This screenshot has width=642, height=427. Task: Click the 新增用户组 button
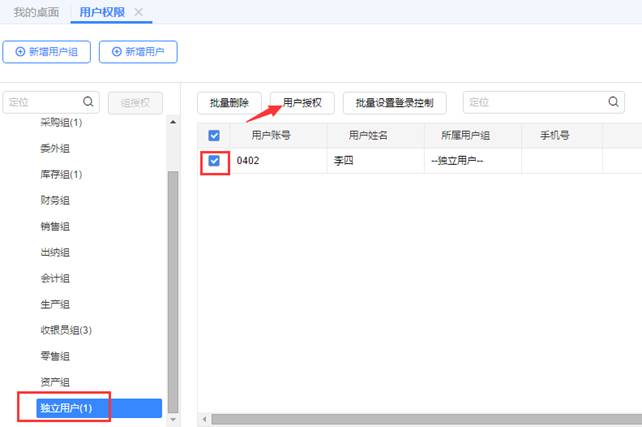coord(46,51)
